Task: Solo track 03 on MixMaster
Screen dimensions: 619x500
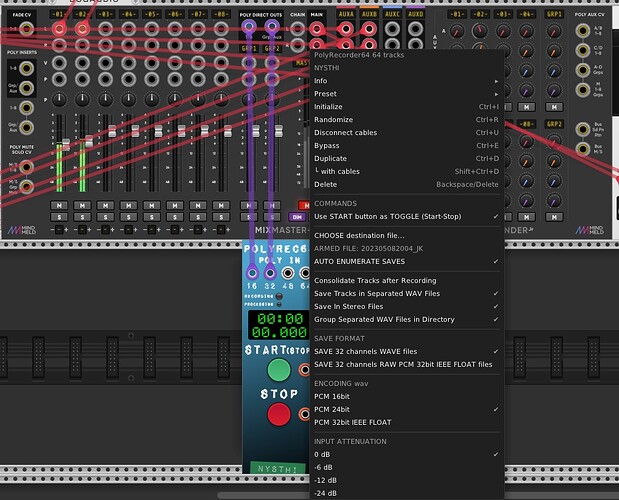Action: pos(105,217)
